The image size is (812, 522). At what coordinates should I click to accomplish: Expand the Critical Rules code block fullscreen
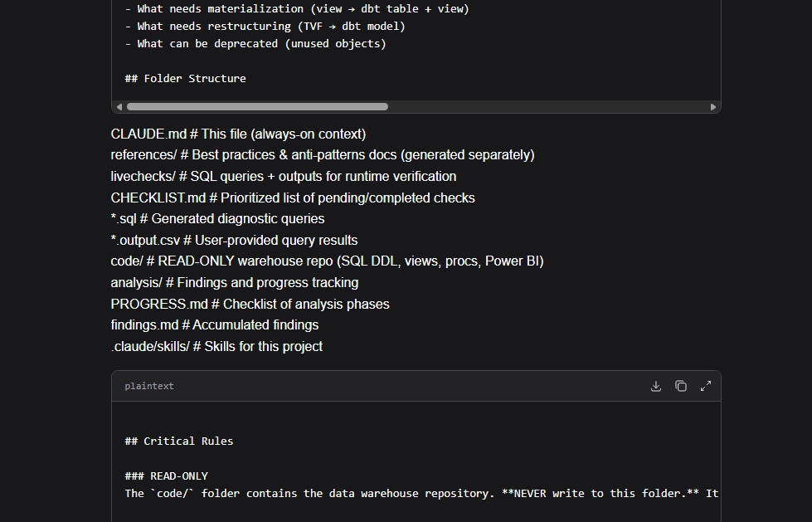click(705, 386)
